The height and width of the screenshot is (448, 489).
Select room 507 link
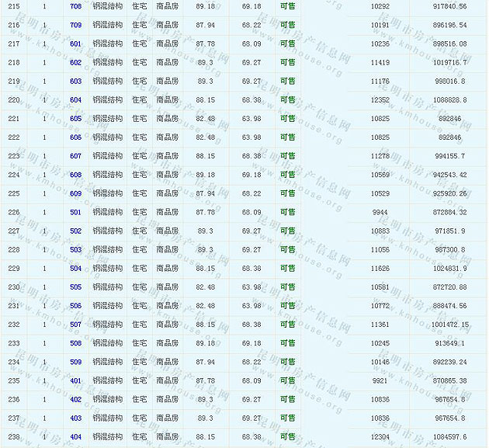(75, 325)
